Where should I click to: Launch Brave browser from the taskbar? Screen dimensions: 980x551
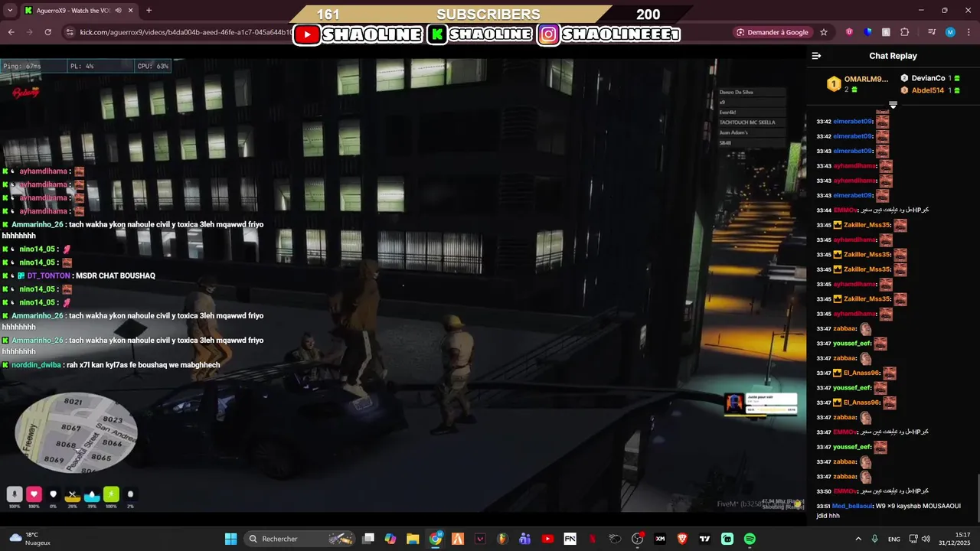[682, 539]
